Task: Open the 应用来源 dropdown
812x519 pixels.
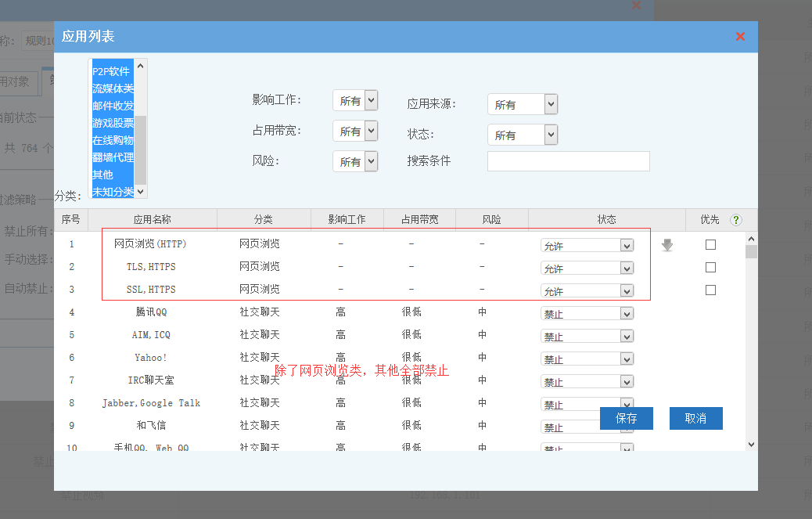Action: pyautogui.click(x=522, y=104)
